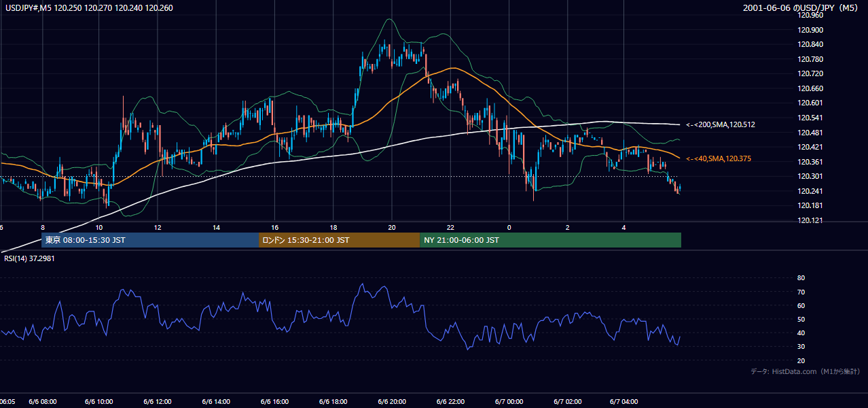Click RSI scale level 30
Viewport: 868px width, 408px height.
pos(801,346)
